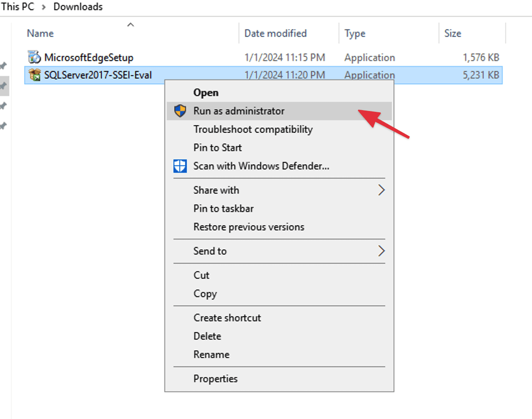
Task: Cut the selected file
Action: pyautogui.click(x=201, y=275)
